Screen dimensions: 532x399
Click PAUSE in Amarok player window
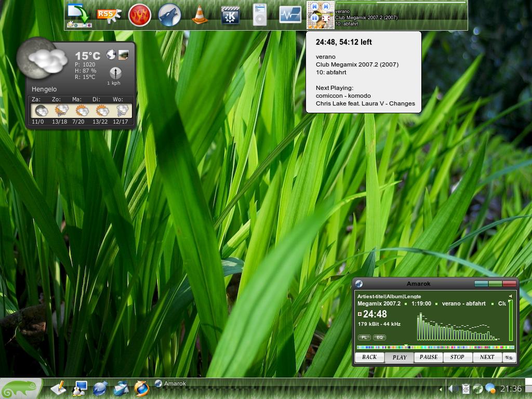429,357
